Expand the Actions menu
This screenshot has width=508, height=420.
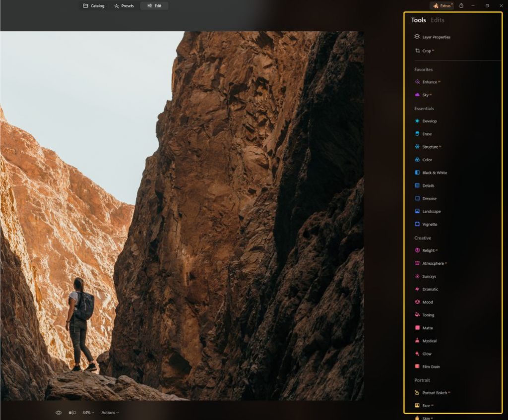coord(109,412)
